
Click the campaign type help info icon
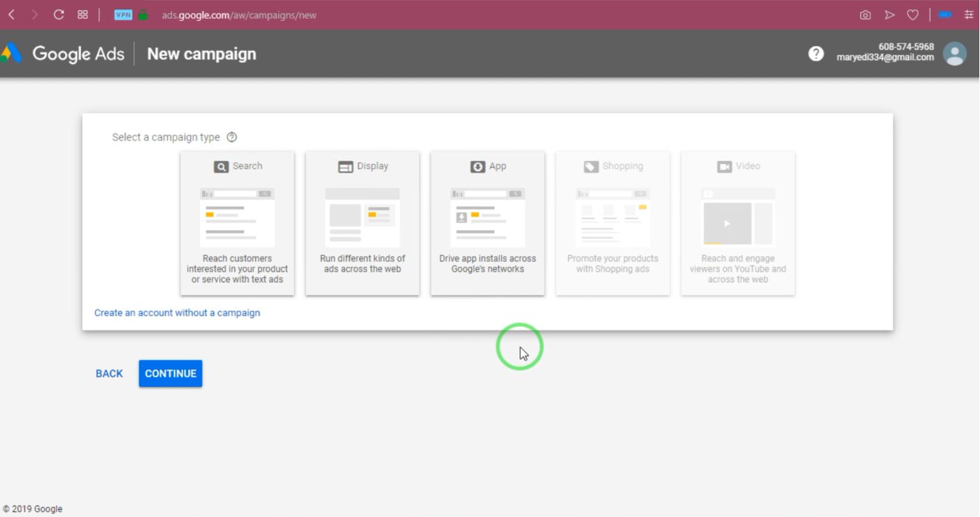232,138
